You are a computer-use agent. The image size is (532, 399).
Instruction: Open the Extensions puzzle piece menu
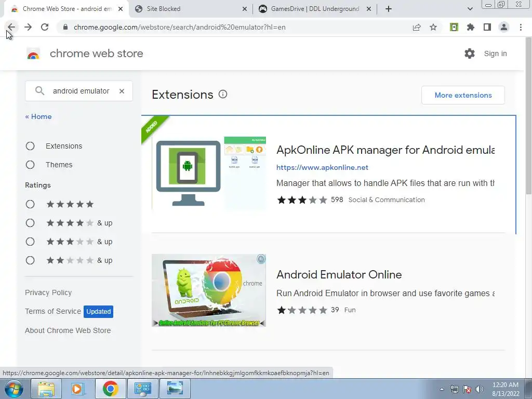pos(471,27)
